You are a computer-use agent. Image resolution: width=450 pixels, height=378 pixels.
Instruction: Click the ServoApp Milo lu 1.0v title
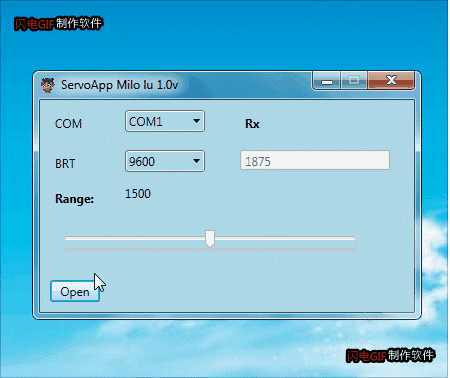119,85
